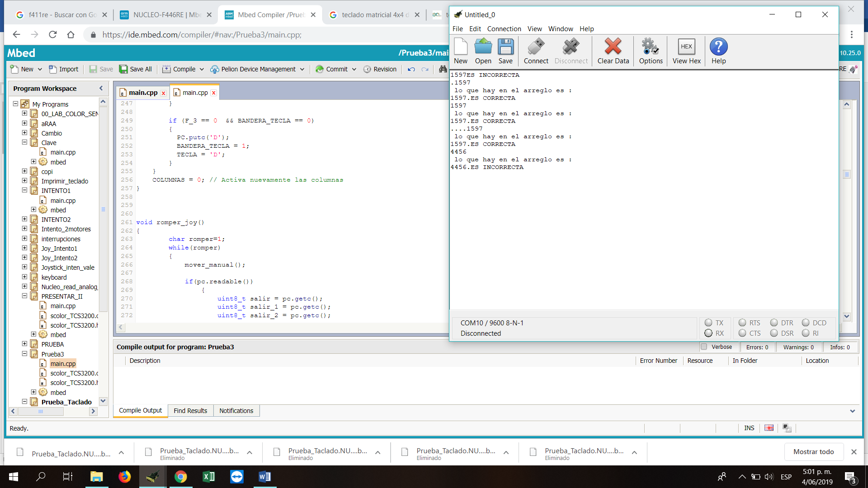Open Excel from the Windows taskbar
Image resolution: width=868 pixels, height=488 pixels.
point(208,477)
